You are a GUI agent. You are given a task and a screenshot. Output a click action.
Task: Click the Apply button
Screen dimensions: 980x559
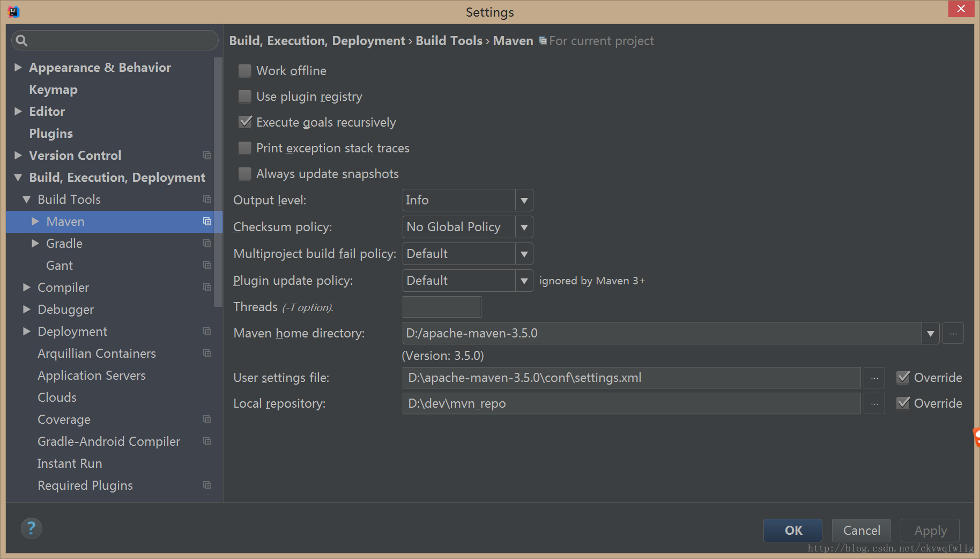(x=930, y=531)
